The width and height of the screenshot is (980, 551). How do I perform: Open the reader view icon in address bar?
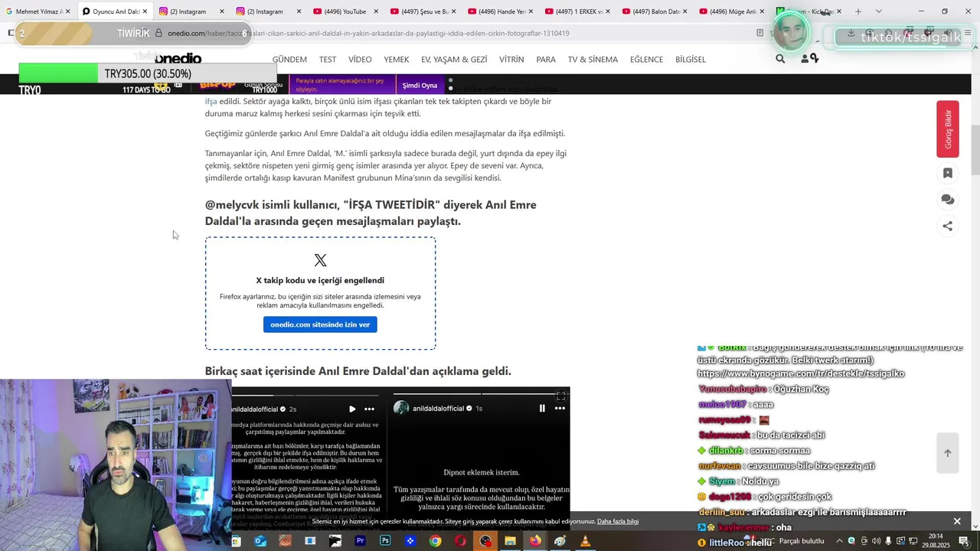coord(759,33)
